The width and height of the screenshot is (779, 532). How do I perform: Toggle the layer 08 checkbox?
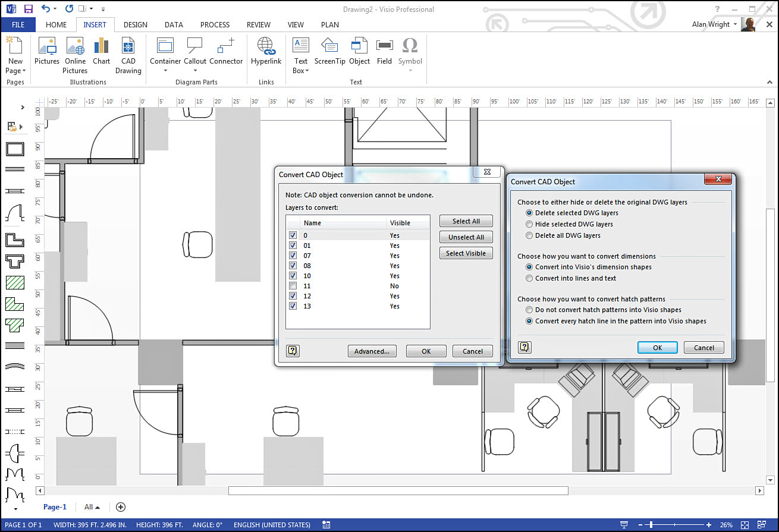tap(293, 266)
